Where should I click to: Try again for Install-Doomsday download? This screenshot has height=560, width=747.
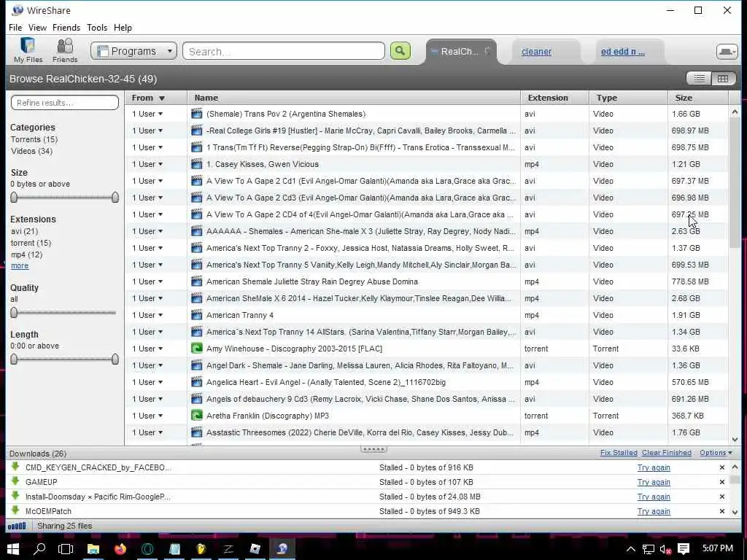[x=654, y=497]
